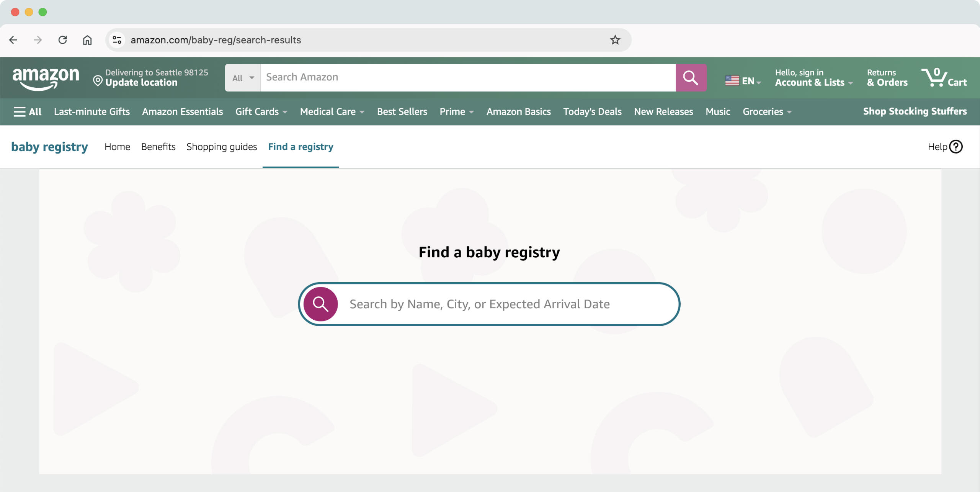Open Today's Deals link
The width and height of the screenshot is (980, 492).
click(592, 111)
